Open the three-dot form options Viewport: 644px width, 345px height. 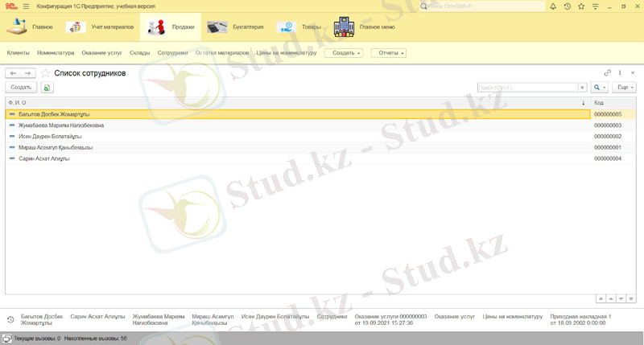pos(620,72)
